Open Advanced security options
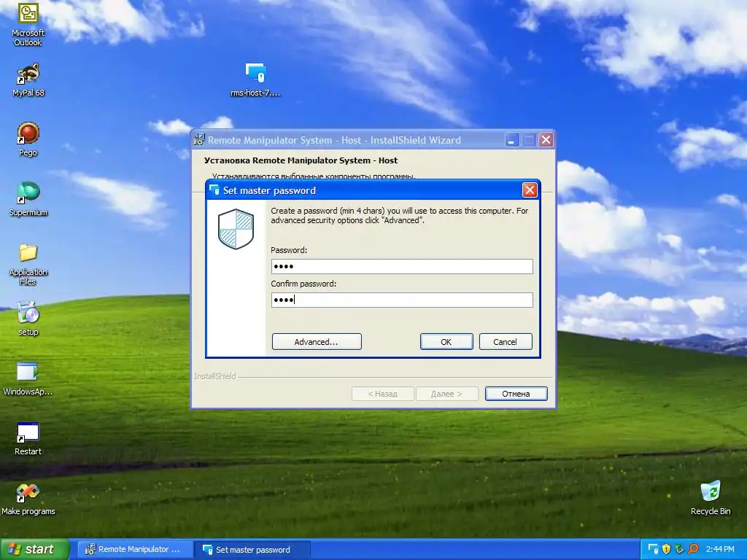The height and width of the screenshot is (560, 747). pos(317,342)
